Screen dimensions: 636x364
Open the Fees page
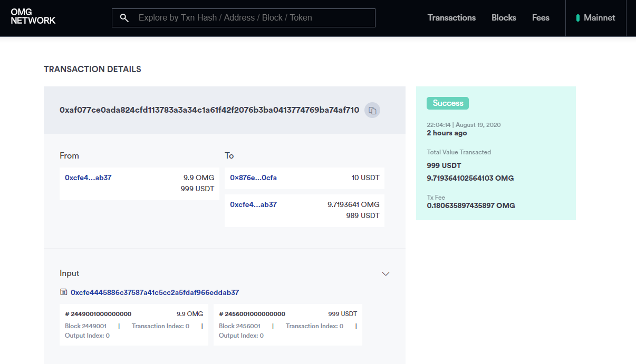541,18
